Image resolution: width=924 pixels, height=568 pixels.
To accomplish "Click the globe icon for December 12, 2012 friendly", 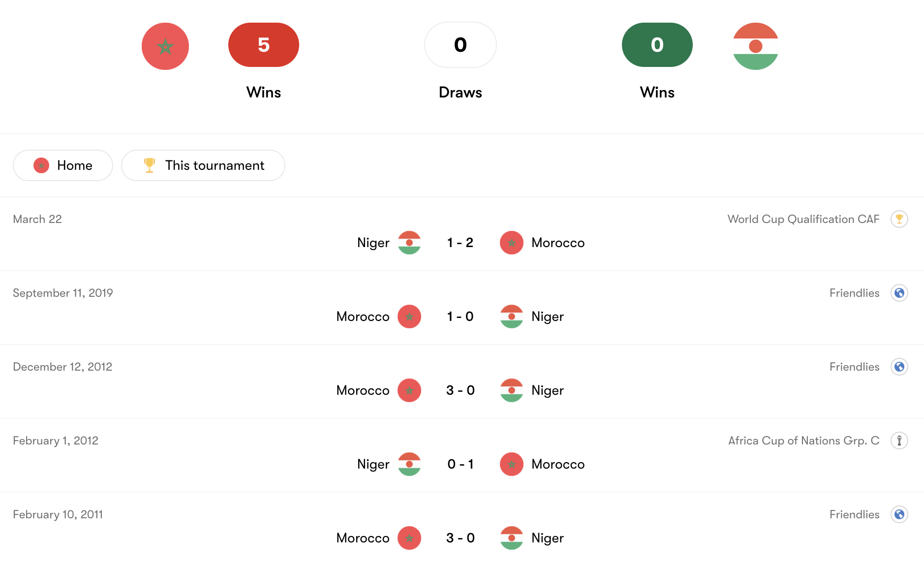I will [899, 367].
